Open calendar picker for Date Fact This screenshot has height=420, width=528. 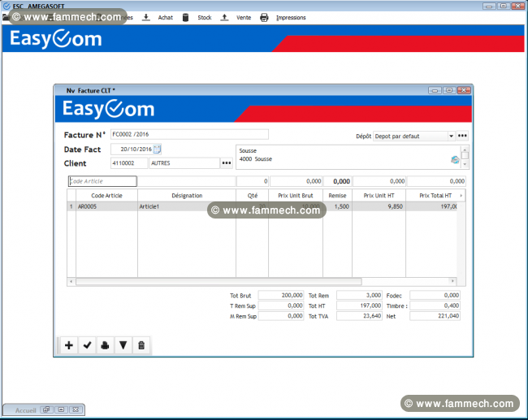157,149
